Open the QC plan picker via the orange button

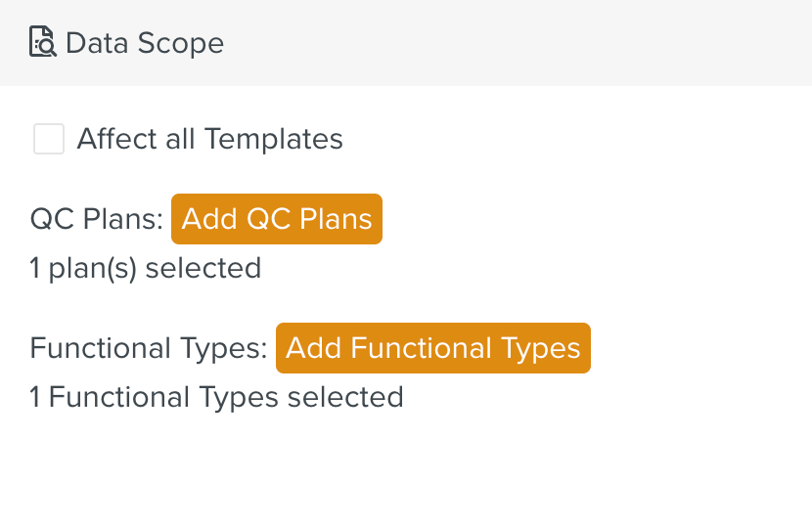pyautogui.click(x=277, y=218)
